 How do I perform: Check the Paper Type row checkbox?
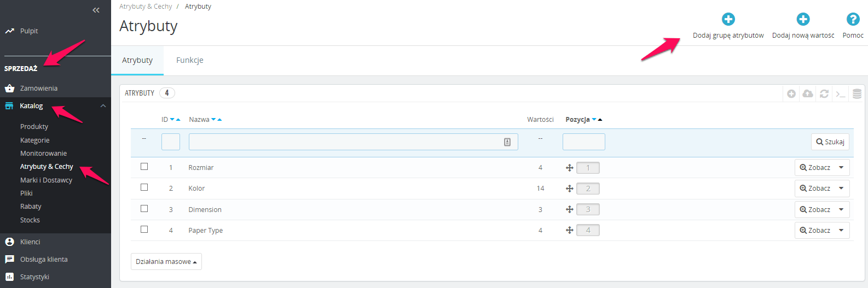[144, 230]
